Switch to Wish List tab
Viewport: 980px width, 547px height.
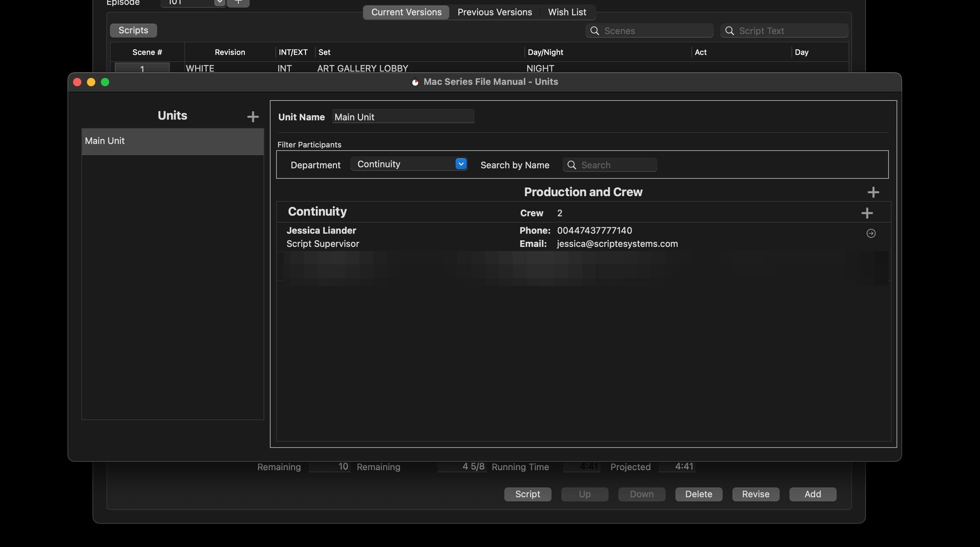[567, 12]
